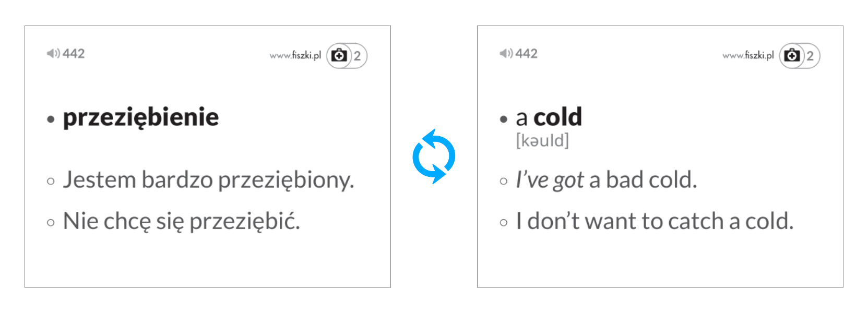868x313 pixels.
Task: Click the bullet before "a cold"
Action: pos(503,119)
